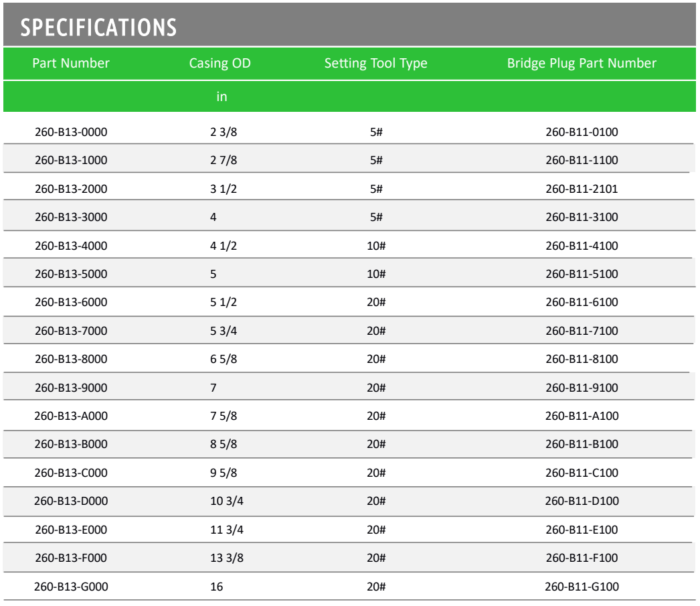The width and height of the screenshot is (700, 606).
Task: Select the Casing OD column header
Action: tap(220, 64)
